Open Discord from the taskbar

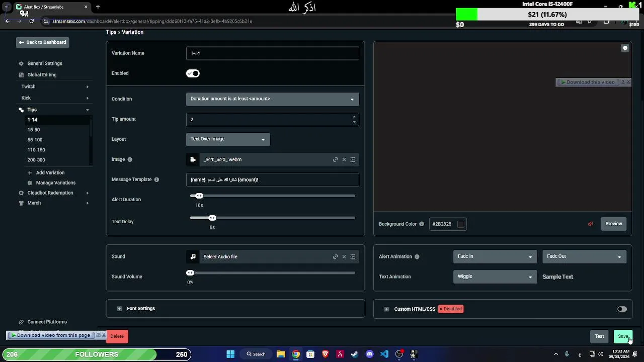[x=370, y=354]
